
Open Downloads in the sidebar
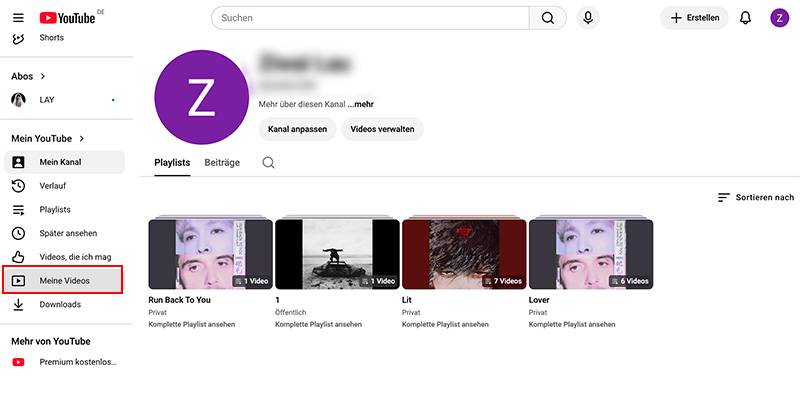pos(64,305)
